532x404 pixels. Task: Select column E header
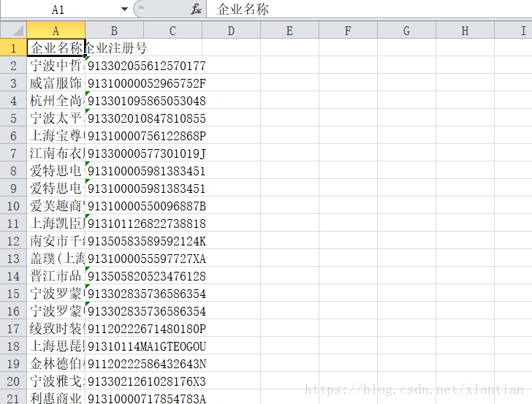(x=289, y=31)
